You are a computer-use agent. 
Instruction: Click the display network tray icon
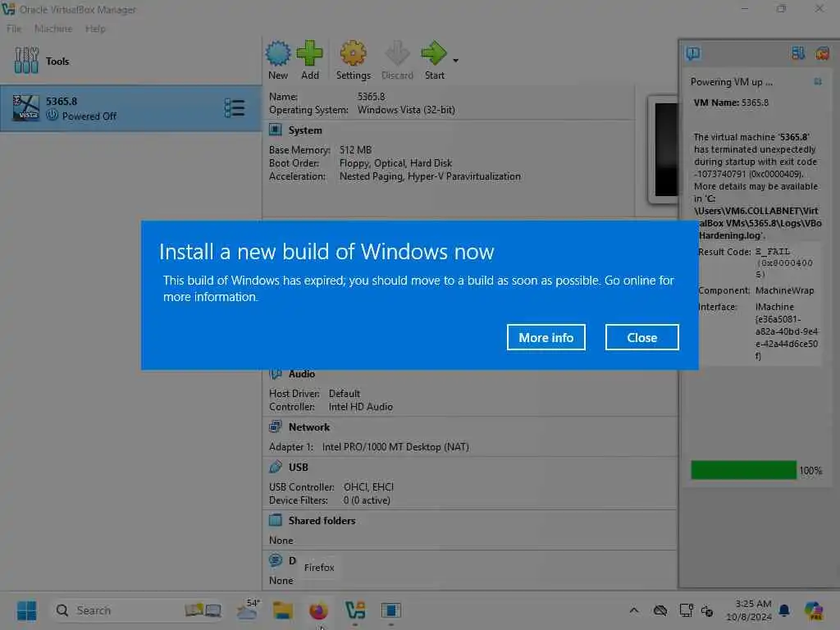pos(687,610)
